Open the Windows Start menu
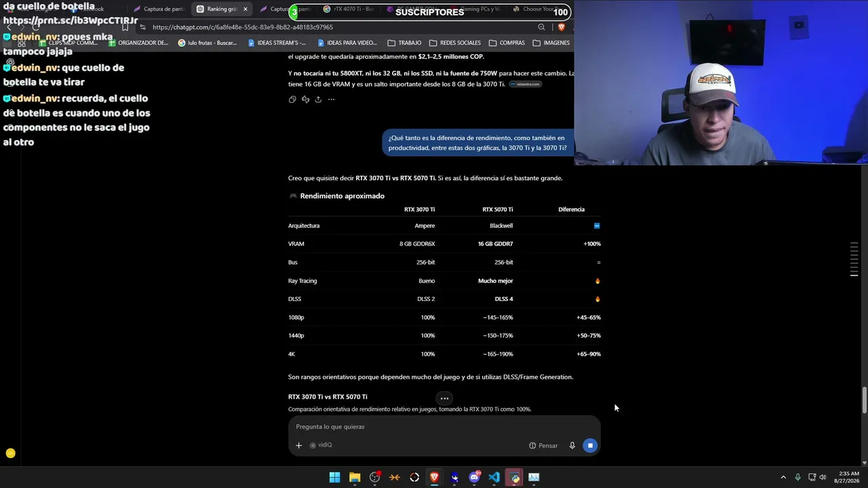The height and width of the screenshot is (488, 868). point(334,477)
